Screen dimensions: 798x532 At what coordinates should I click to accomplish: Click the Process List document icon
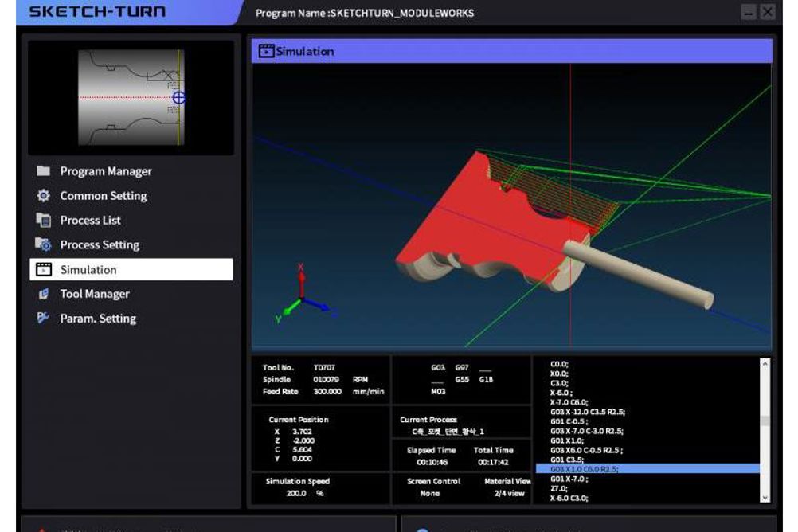coord(43,220)
